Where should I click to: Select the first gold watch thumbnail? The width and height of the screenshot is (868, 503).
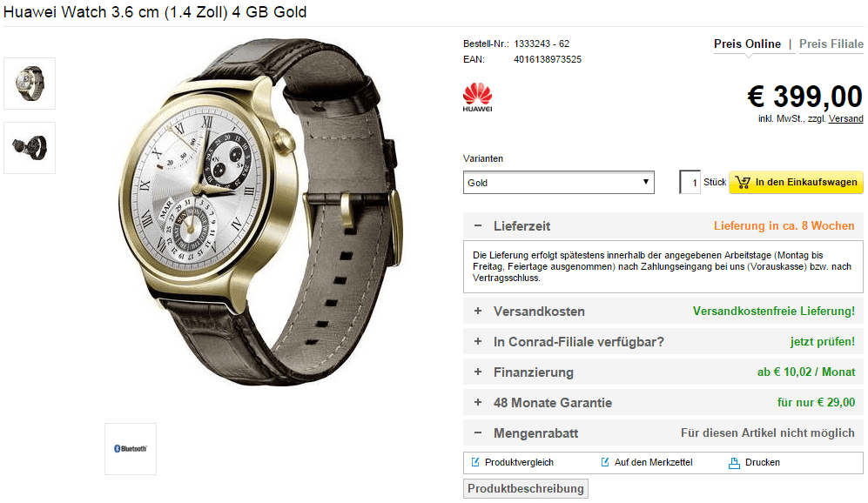coord(30,84)
